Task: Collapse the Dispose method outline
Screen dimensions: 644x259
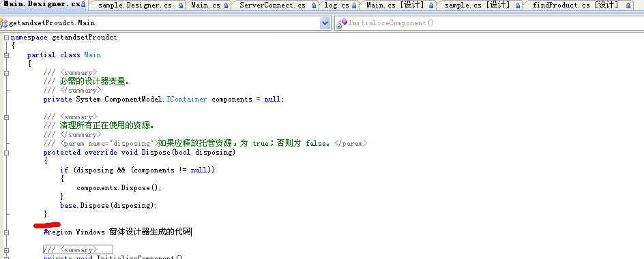Action: [x=7, y=153]
